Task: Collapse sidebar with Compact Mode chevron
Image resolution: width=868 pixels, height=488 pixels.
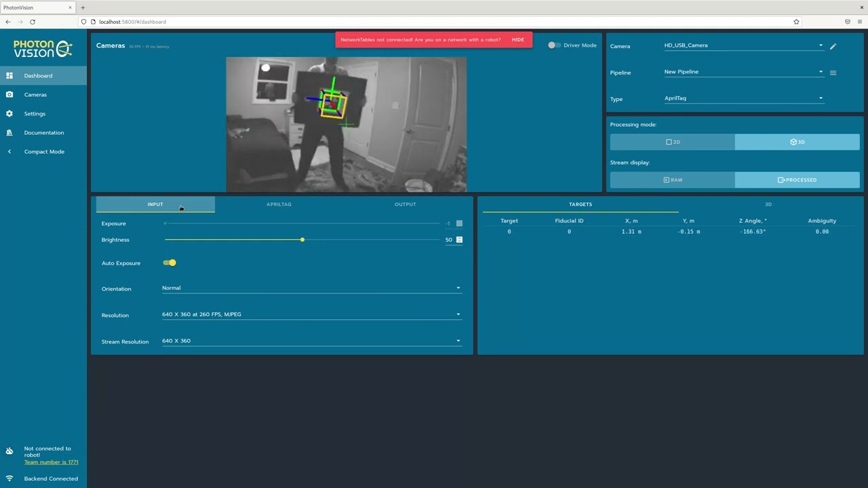Action: (x=9, y=151)
